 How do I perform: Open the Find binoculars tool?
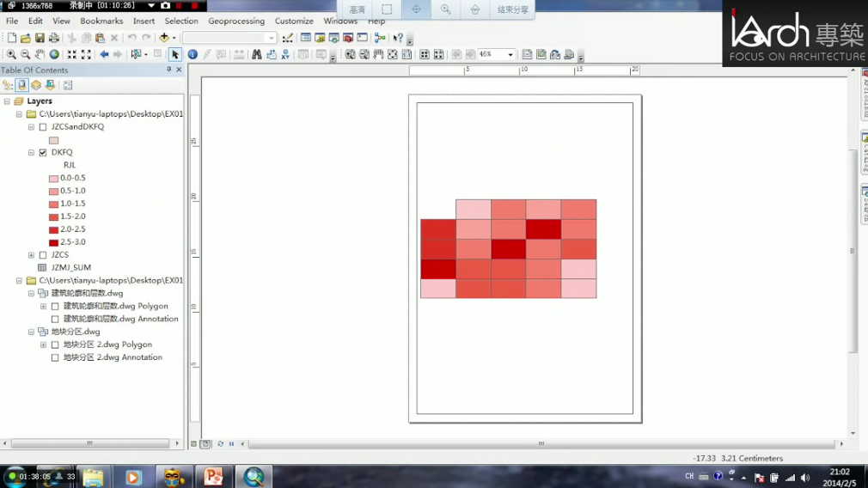[x=257, y=54]
